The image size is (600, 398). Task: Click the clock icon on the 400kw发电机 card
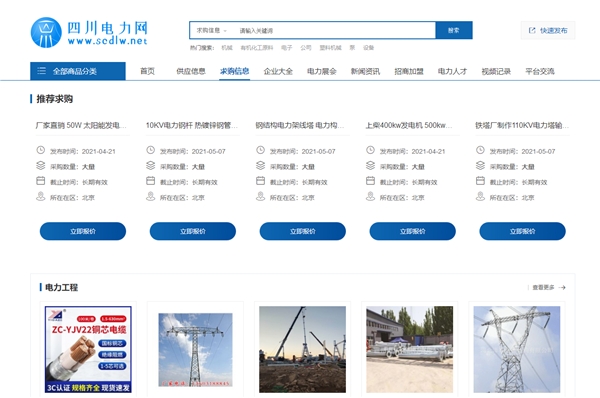[x=370, y=150]
